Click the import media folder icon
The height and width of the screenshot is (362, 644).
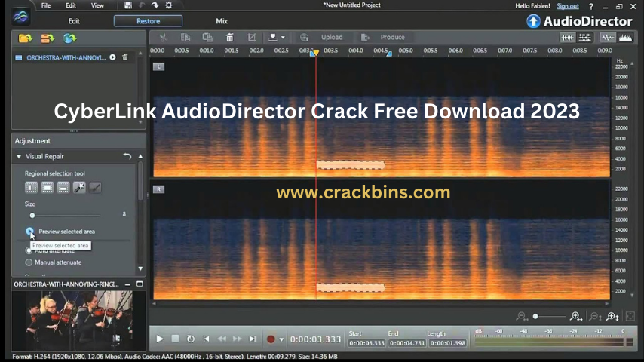click(x=26, y=38)
